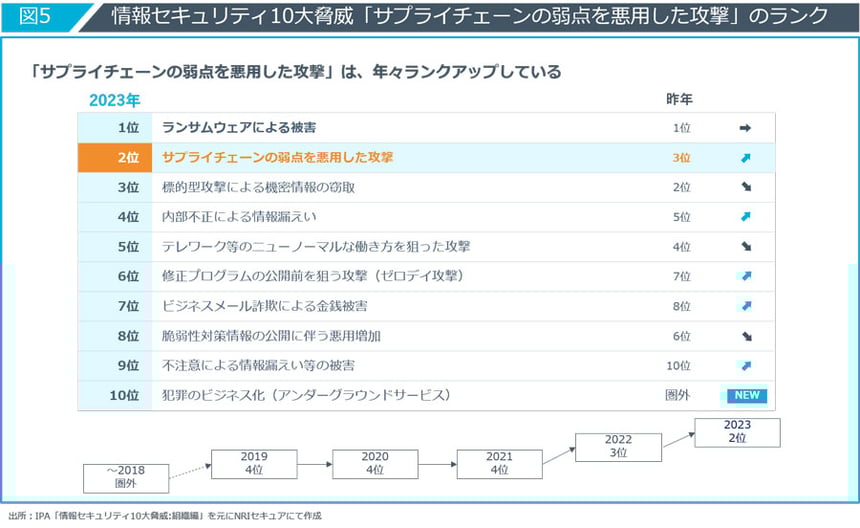860x528 pixels.
Task: Select the 犯罪のビジネス化 row text
Action: (x=306, y=395)
